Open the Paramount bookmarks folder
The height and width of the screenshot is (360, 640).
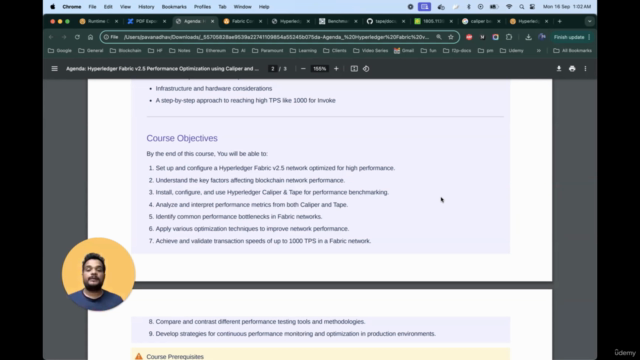point(267,51)
